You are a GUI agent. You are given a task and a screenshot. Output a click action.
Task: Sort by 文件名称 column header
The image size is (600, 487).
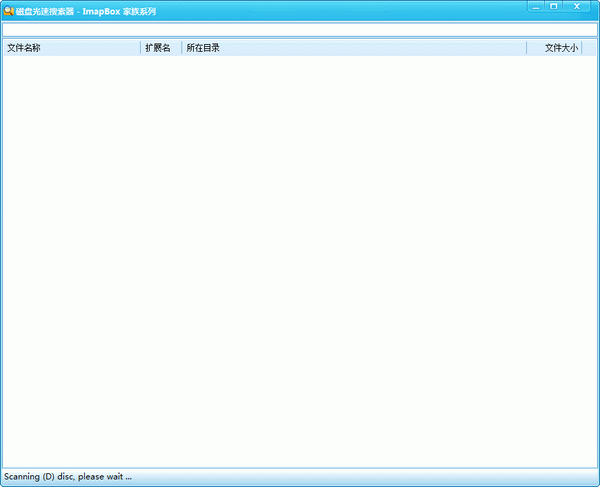(x=72, y=48)
